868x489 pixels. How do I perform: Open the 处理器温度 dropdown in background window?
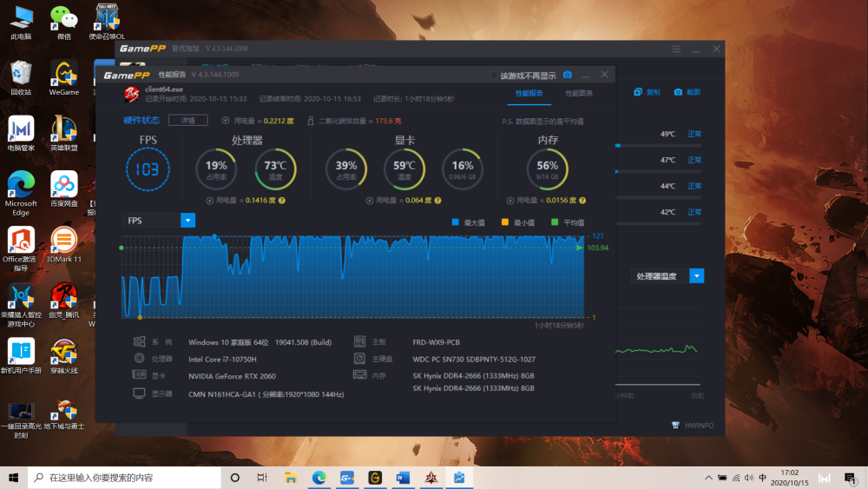[696, 276]
